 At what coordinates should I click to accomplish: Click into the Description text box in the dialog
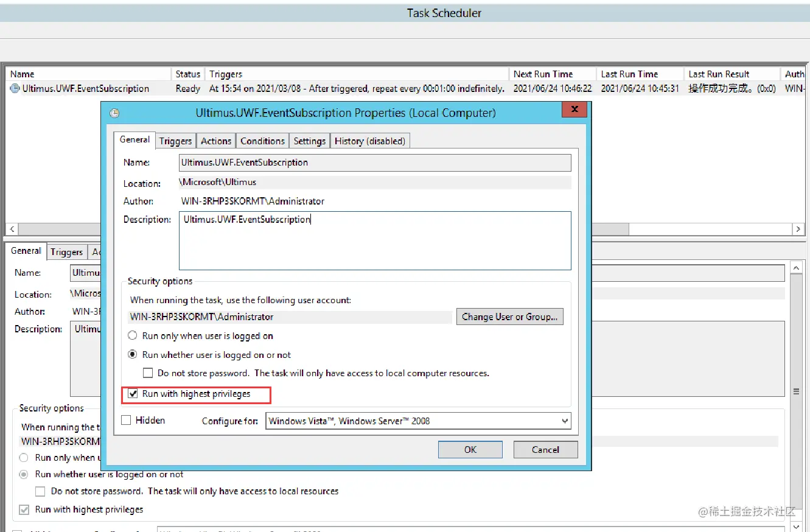(x=375, y=240)
